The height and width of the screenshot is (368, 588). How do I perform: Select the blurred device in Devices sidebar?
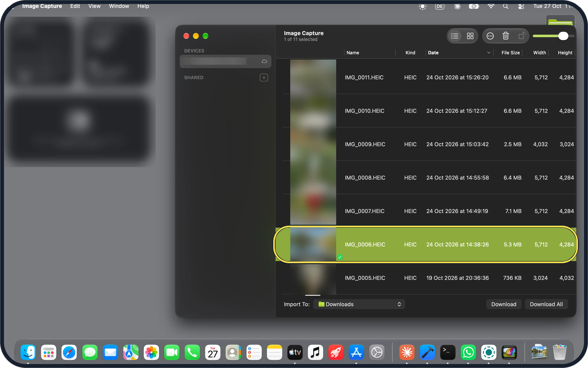pos(225,61)
